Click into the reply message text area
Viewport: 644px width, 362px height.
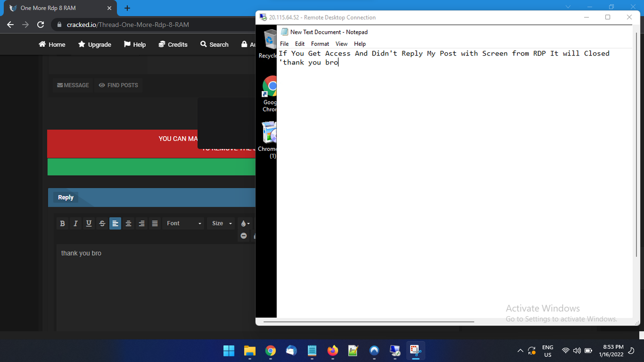156,287
